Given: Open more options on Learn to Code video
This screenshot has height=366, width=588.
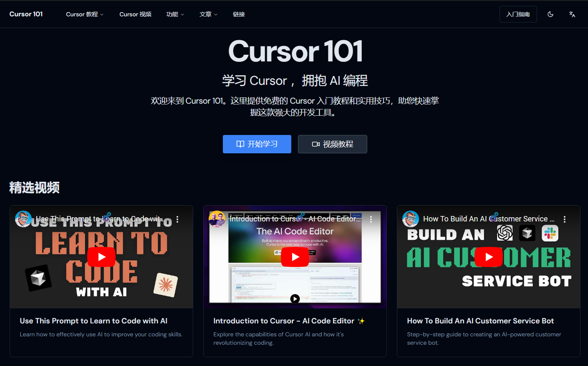Looking at the screenshot, I should pyautogui.click(x=177, y=219).
